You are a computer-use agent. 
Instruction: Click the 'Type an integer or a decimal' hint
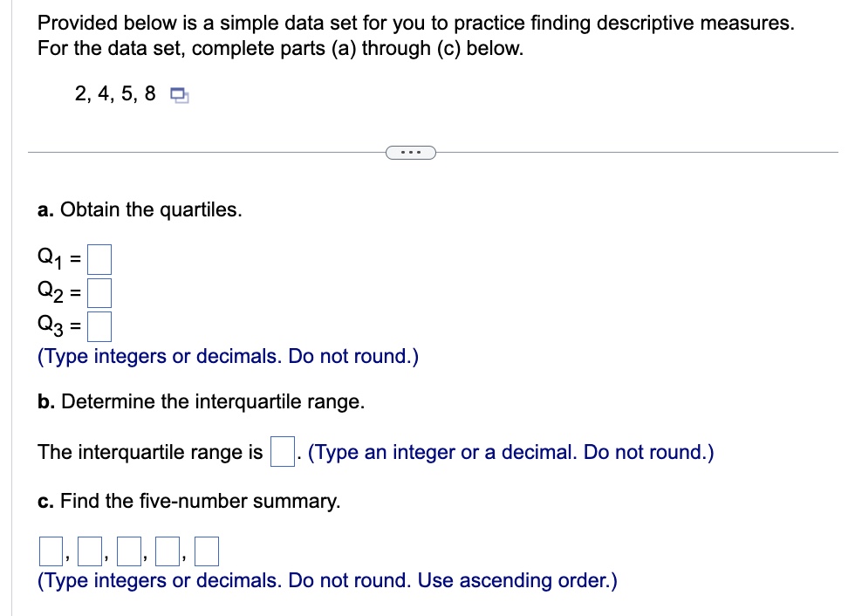(511, 453)
